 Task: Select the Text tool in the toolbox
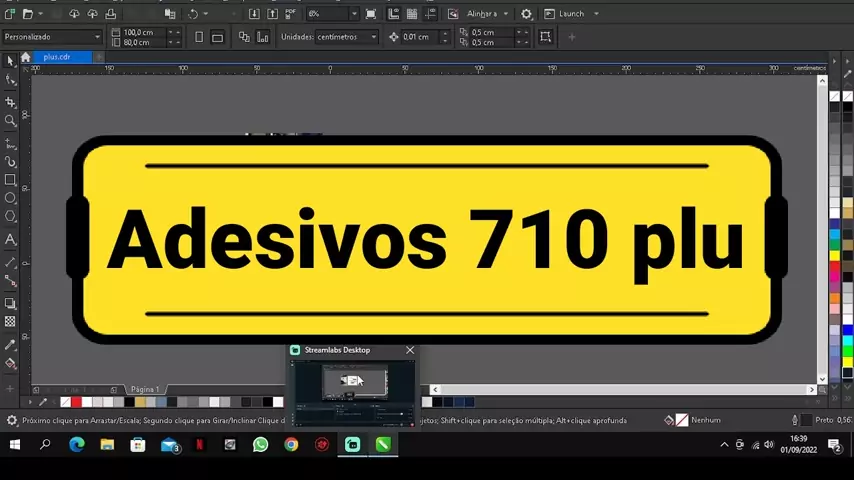tap(10, 240)
